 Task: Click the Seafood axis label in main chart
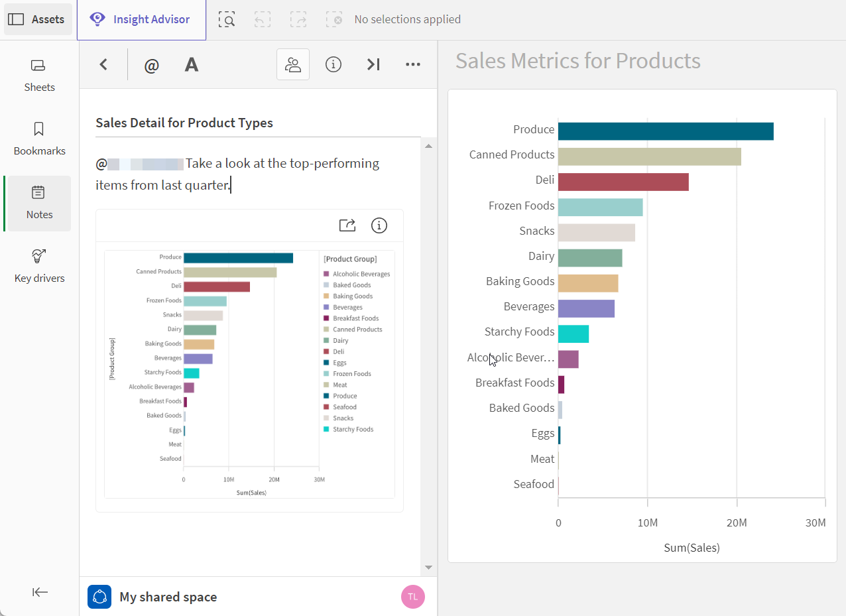click(534, 484)
